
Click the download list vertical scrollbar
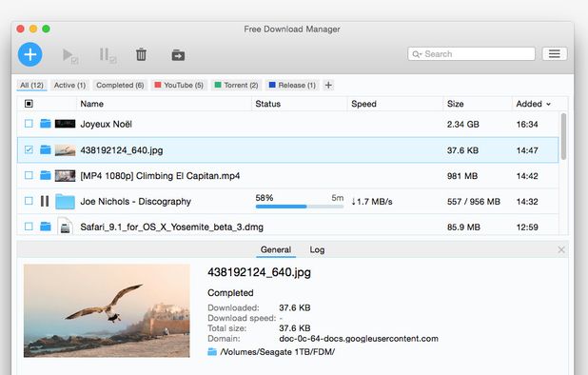tap(563, 136)
